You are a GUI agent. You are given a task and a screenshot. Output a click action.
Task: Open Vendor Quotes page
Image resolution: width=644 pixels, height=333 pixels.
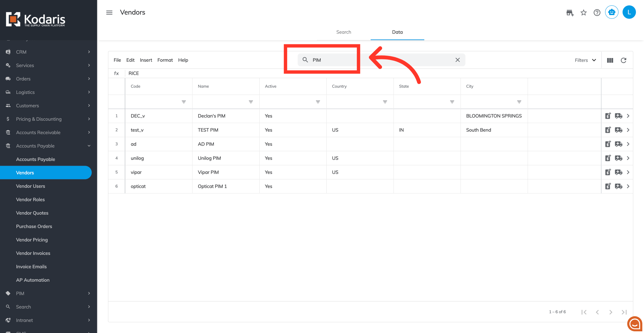click(x=32, y=213)
